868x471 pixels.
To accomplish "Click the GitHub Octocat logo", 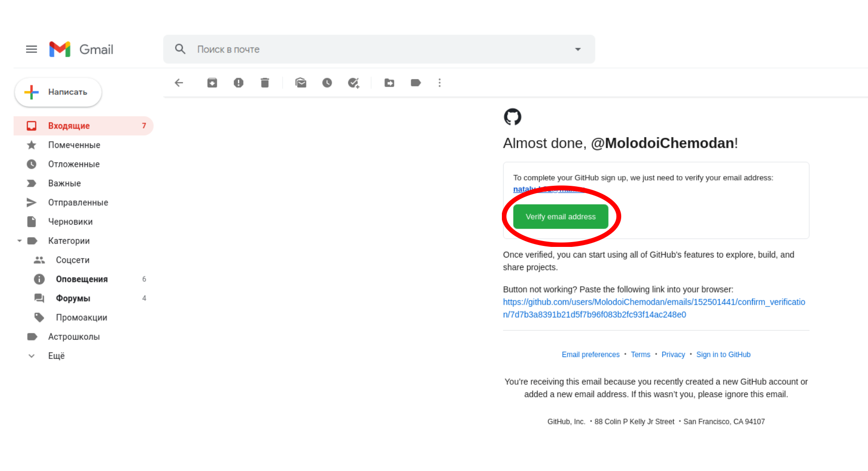I will pyautogui.click(x=513, y=117).
